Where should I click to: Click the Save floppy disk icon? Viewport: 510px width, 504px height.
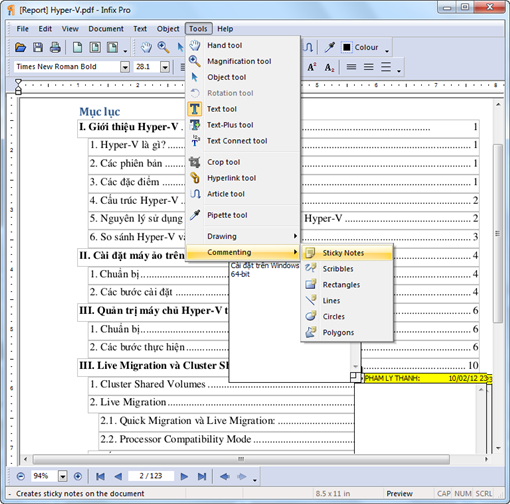(x=38, y=47)
